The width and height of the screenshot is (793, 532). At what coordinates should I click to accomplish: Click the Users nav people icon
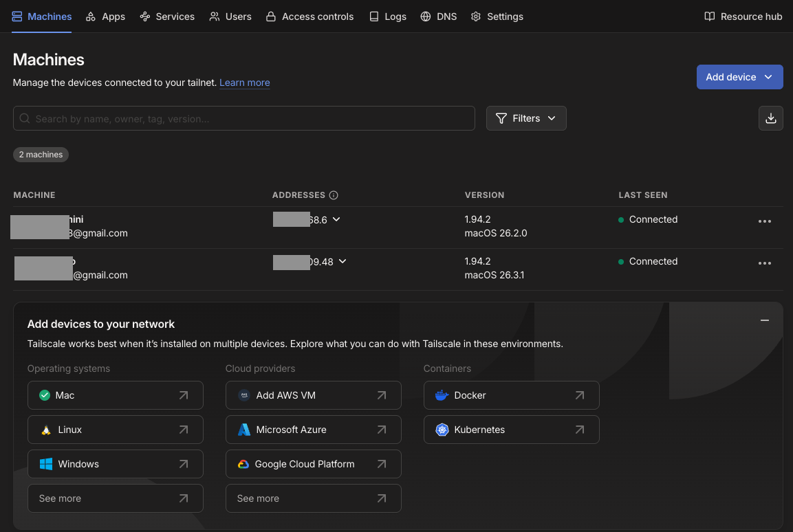click(215, 16)
